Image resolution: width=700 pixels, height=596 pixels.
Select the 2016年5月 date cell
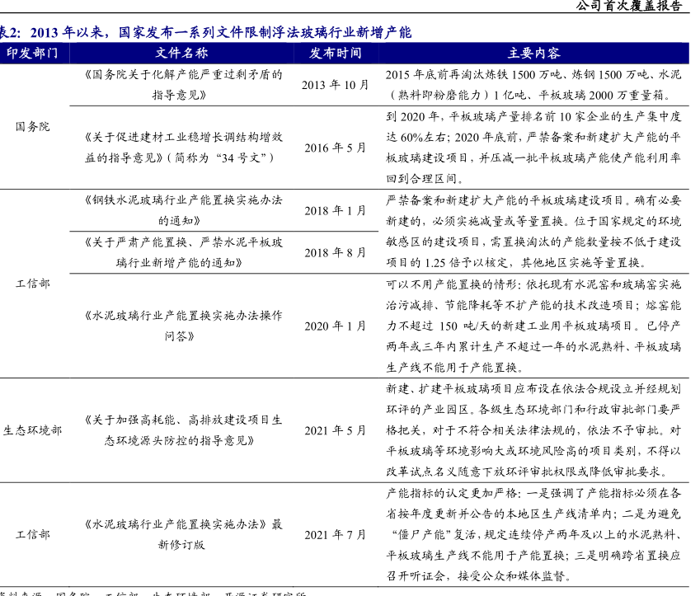(x=335, y=148)
